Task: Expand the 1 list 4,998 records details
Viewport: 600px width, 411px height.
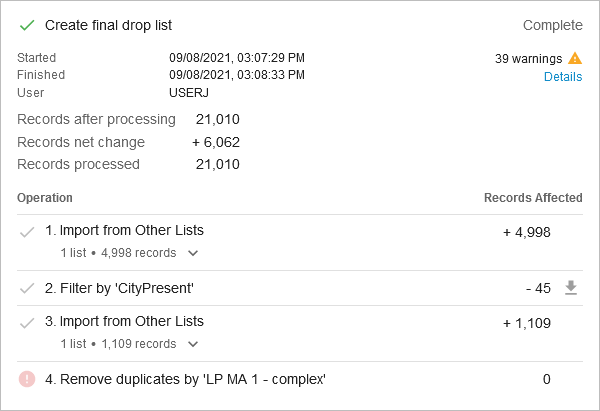Action: (x=193, y=253)
